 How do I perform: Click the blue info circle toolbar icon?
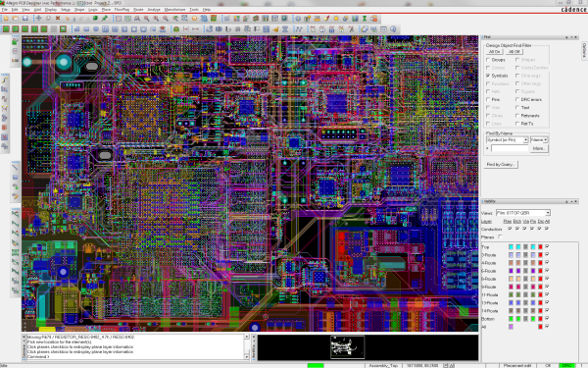(298, 18)
